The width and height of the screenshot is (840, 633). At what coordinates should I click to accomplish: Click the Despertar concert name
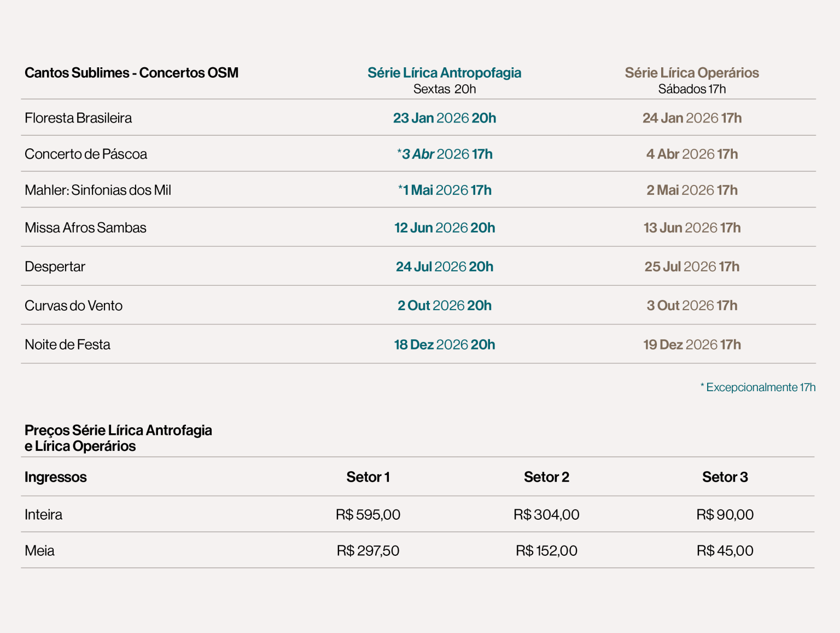click(x=55, y=267)
